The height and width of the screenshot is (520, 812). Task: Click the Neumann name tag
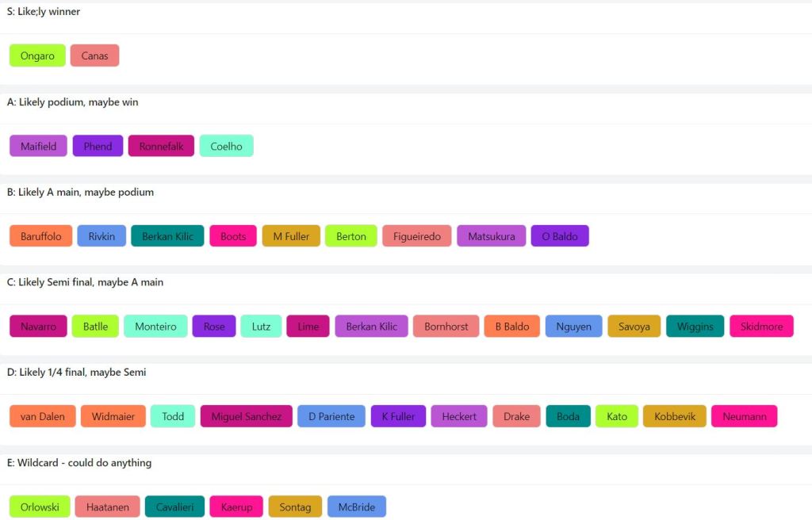[x=744, y=417]
